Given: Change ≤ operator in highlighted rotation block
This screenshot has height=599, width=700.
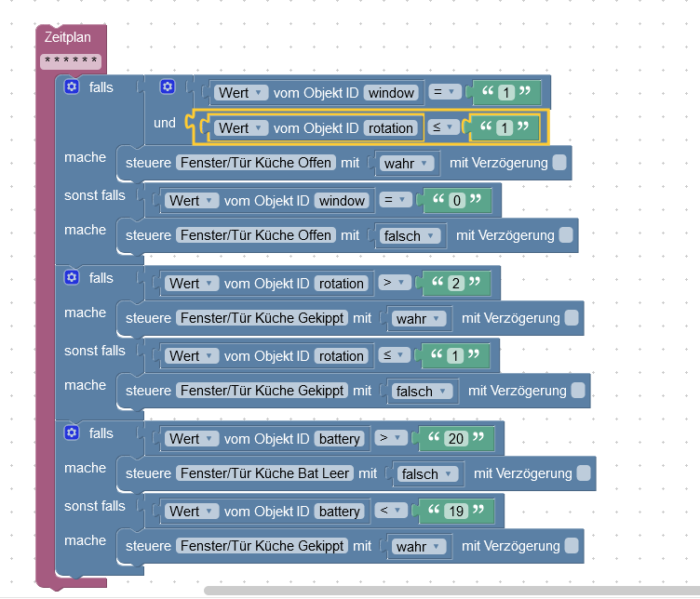Looking at the screenshot, I should (443, 127).
